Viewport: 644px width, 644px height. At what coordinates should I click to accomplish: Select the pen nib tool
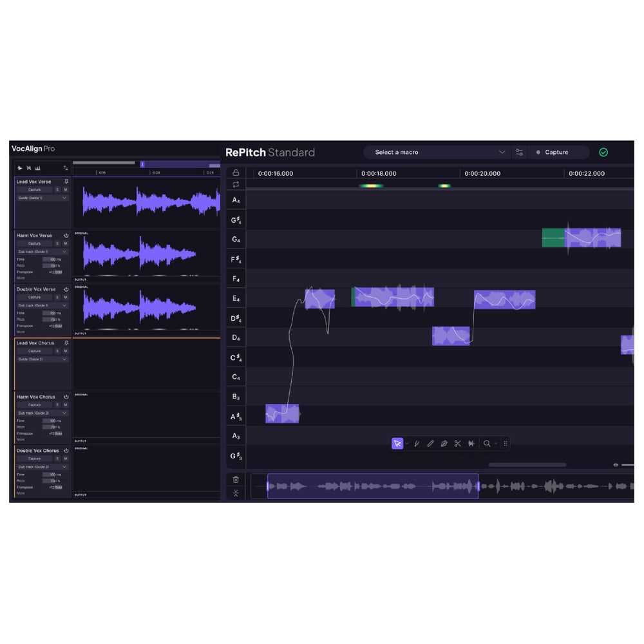(444, 444)
